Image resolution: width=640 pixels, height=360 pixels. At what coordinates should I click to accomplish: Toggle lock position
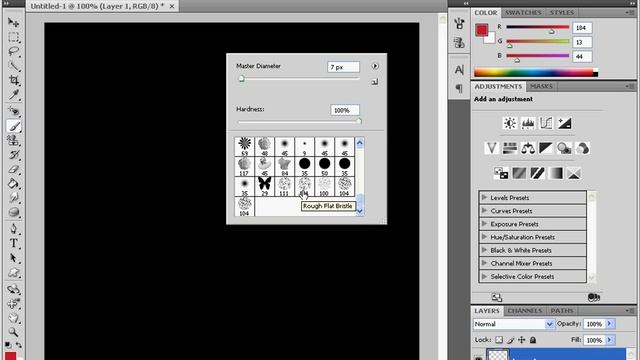point(522,340)
